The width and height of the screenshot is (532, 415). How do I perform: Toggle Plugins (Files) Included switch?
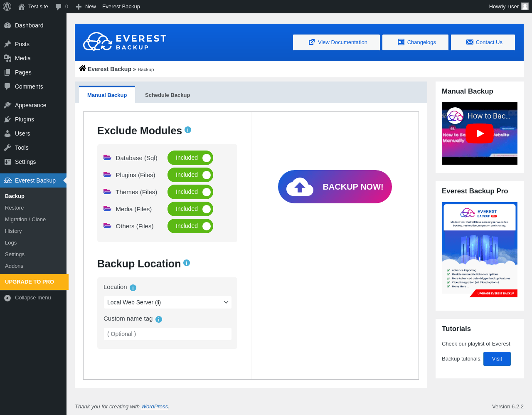click(x=190, y=175)
